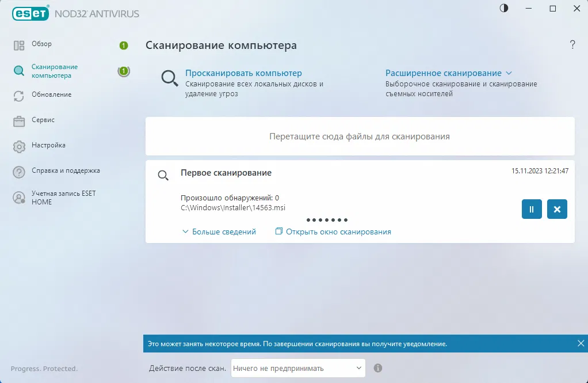This screenshot has width=588, height=383.
Task: Expand Больше сведений scan details
Action: [x=219, y=232]
